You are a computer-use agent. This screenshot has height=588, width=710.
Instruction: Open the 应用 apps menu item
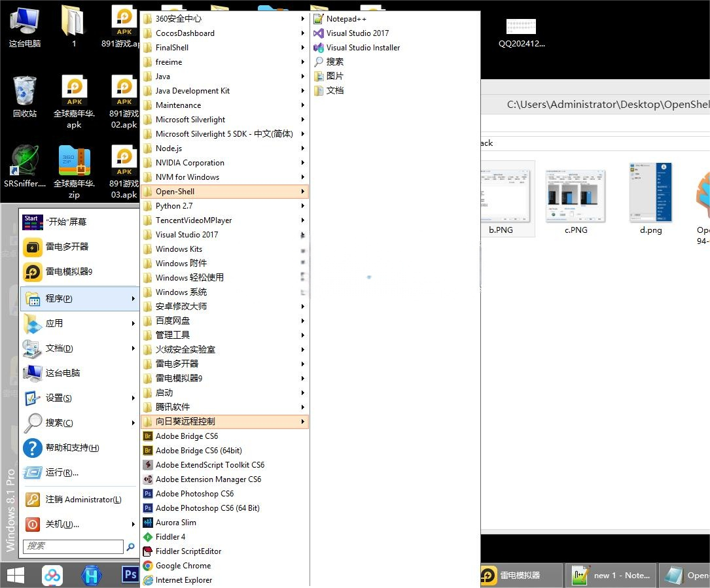point(80,323)
